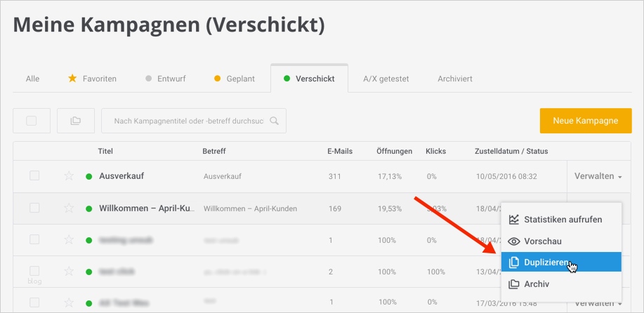Image resolution: width=644 pixels, height=313 pixels.
Task: Check the Willkommen – April-Kunden checkbox
Action: click(x=34, y=208)
